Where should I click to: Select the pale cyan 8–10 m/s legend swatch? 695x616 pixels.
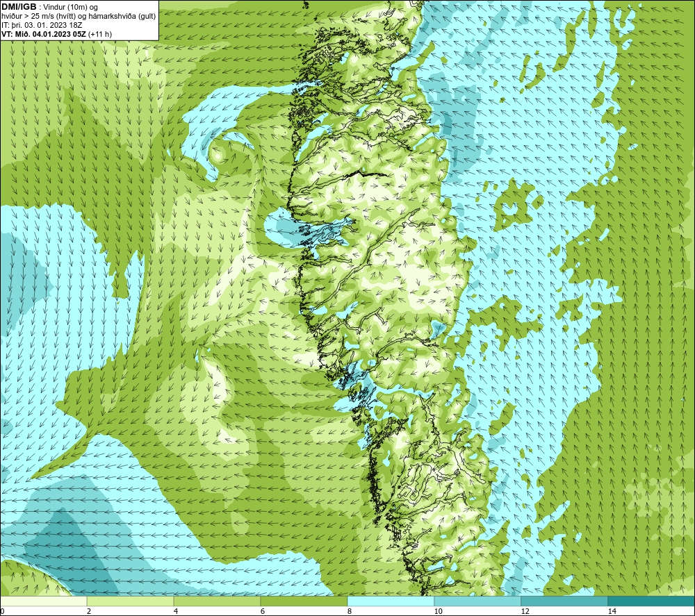point(391,601)
